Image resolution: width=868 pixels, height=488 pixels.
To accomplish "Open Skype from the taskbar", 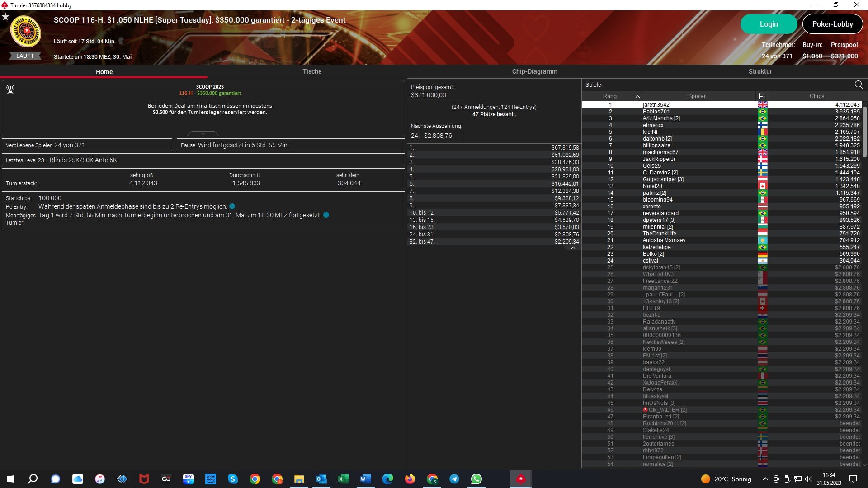I will tap(233, 479).
